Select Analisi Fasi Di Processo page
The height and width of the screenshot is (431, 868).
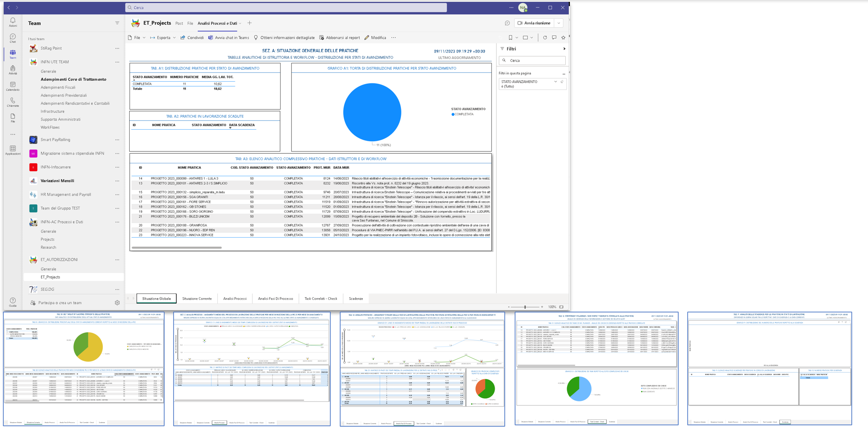click(275, 299)
